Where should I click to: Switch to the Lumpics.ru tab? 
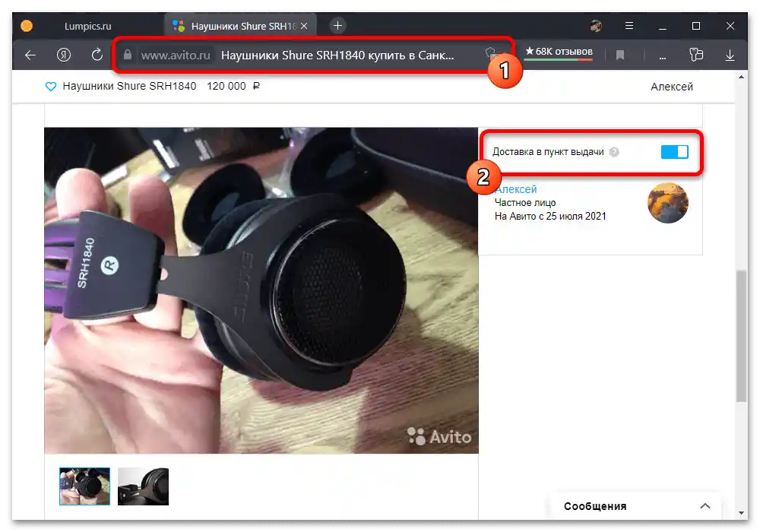tap(87, 26)
